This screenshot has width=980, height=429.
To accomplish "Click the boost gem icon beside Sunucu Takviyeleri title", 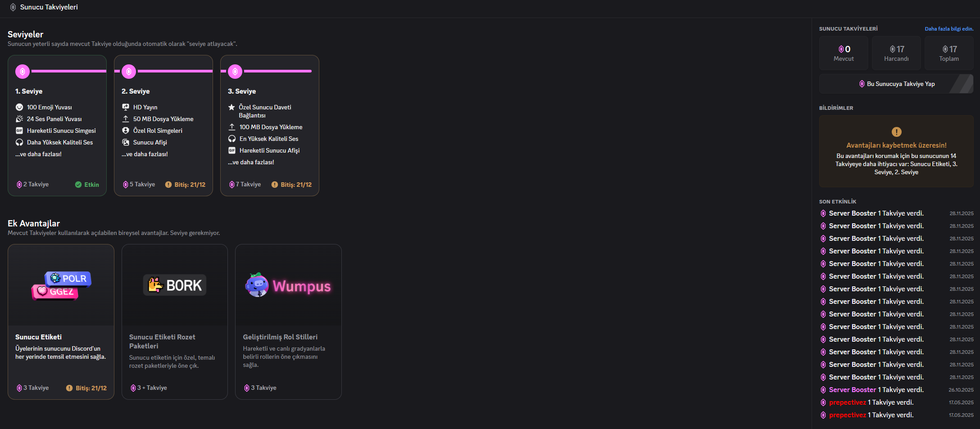I will tap(13, 7).
